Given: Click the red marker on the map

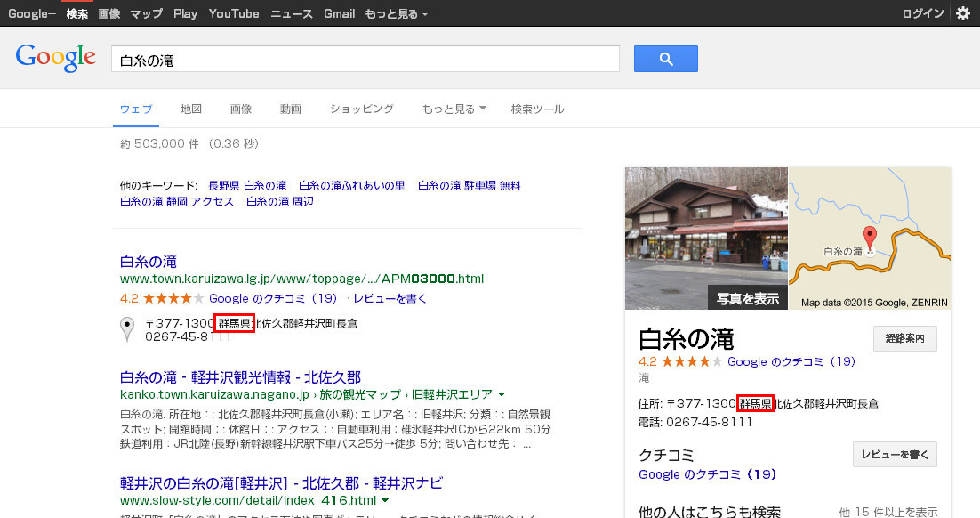Looking at the screenshot, I should (870, 239).
